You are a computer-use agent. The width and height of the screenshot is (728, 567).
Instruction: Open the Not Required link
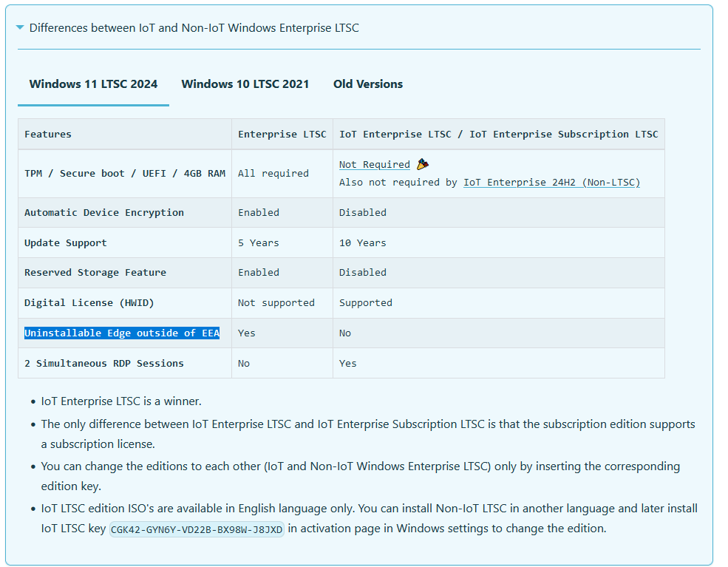pos(374,164)
